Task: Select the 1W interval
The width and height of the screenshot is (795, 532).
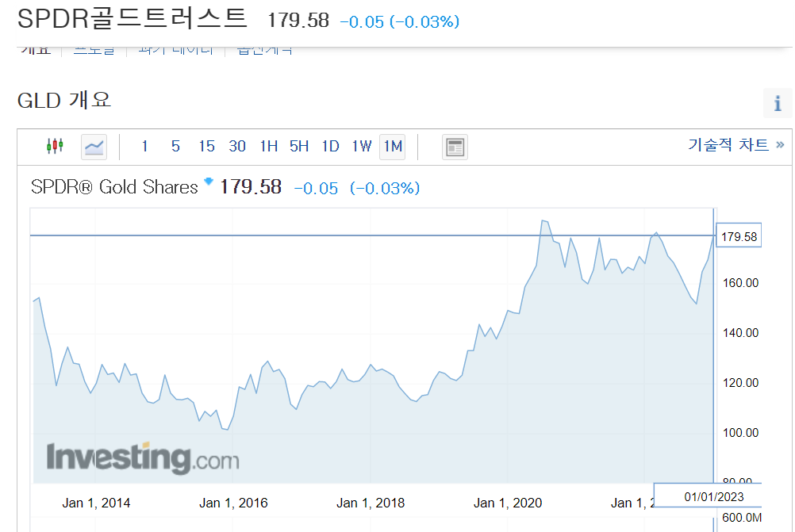Action: pyautogui.click(x=362, y=147)
